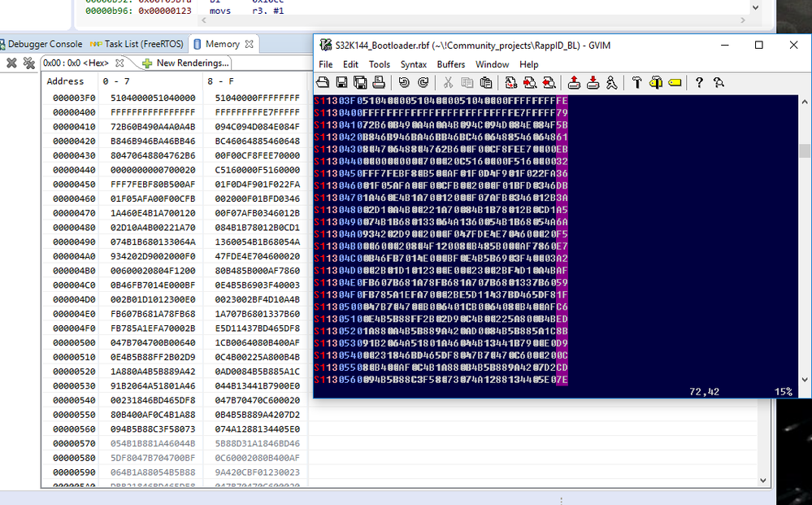This screenshot has height=505, width=812.
Task: Click the Jump to tag icon in GVIM
Action: [x=675, y=82]
